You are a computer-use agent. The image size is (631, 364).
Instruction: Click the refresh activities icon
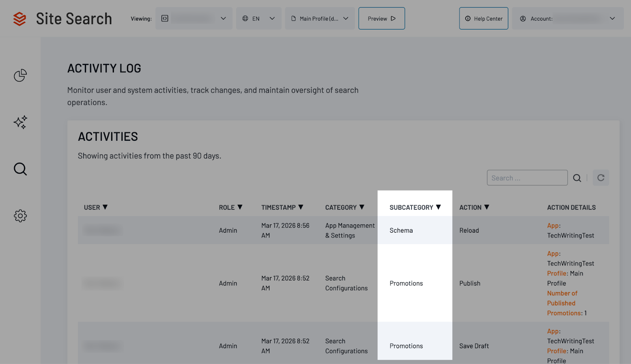click(601, 178)
